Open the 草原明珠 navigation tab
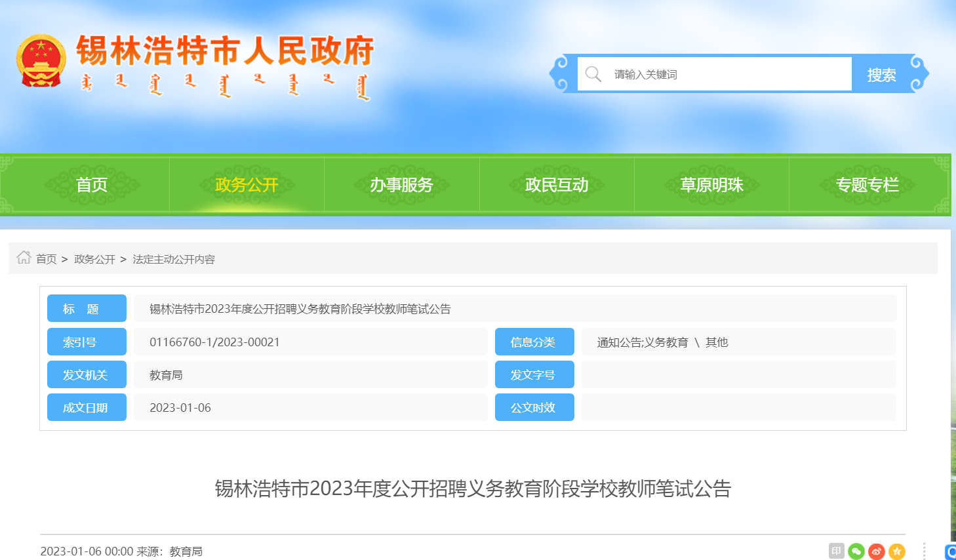The width and height of the screenshot is (956, 560). click(711, 185)
